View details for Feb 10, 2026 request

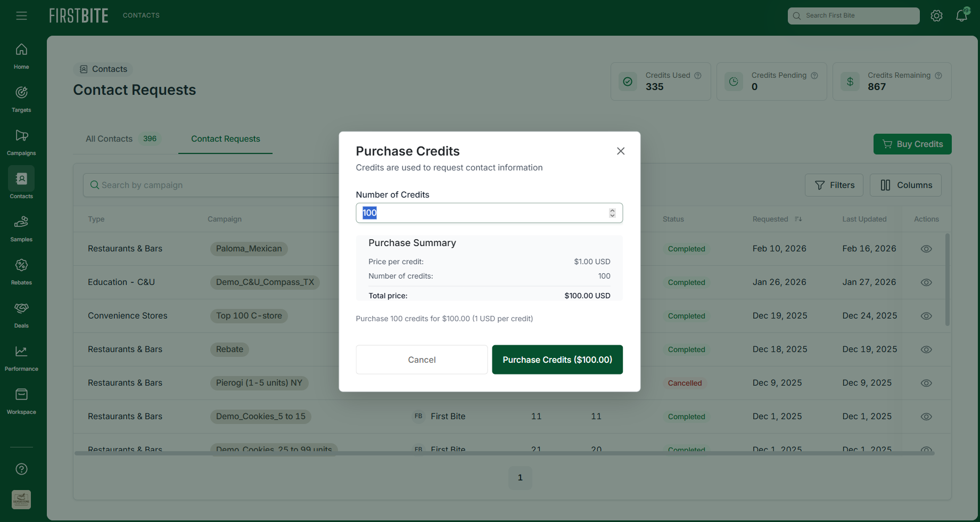pos(926,249)
